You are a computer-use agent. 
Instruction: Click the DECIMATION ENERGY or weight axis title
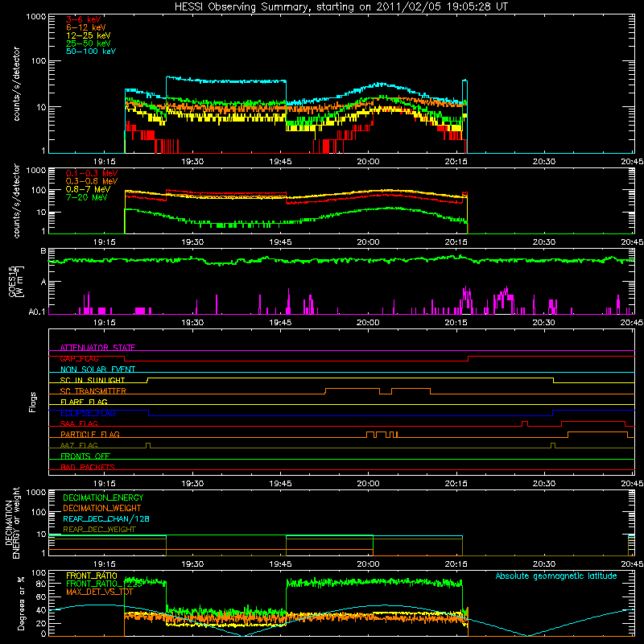[12, 522]
